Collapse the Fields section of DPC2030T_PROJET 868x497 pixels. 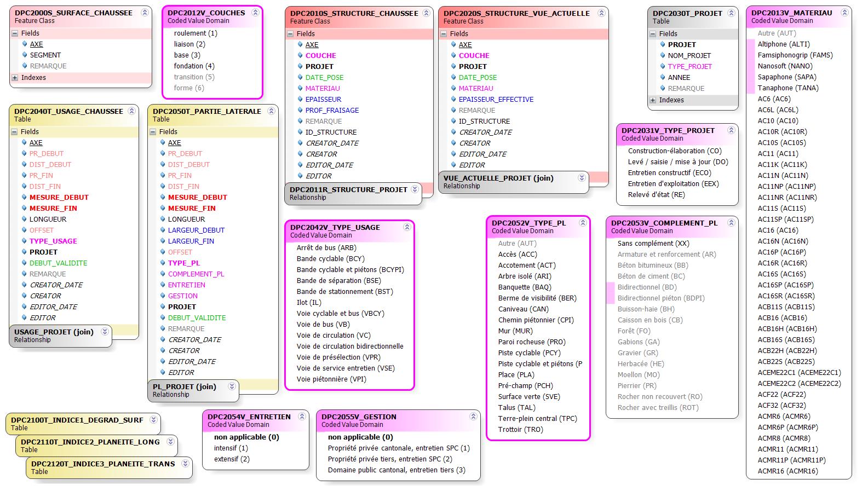(x=653, y=33)
